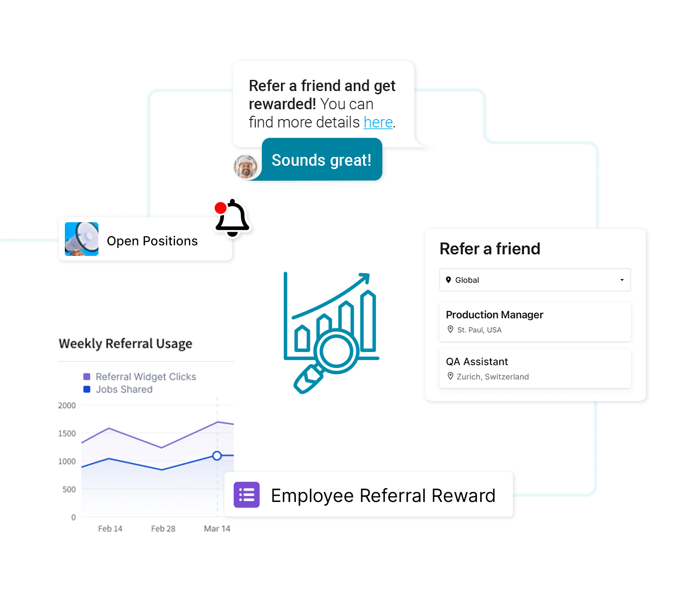Click the 'Feb 14' axis label
700x607 pixels.
click(110, 529)
